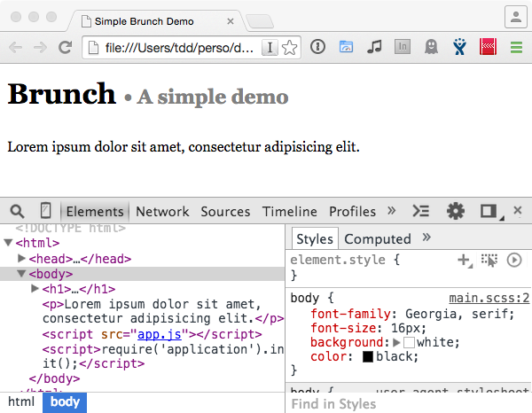Viewport: 532px width, 413px height.
Task: Click the black color swatch
Action: [x=368, y=356]
